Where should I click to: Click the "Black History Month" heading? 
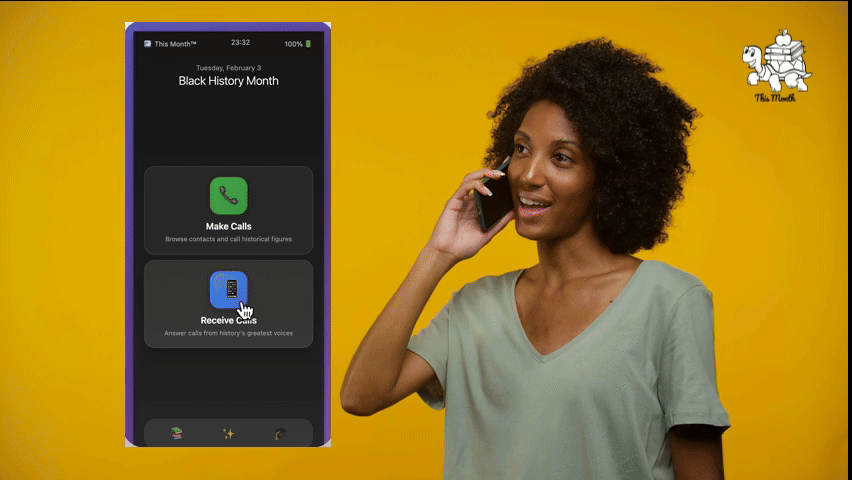pyautogui.click(x=228, y=81)
